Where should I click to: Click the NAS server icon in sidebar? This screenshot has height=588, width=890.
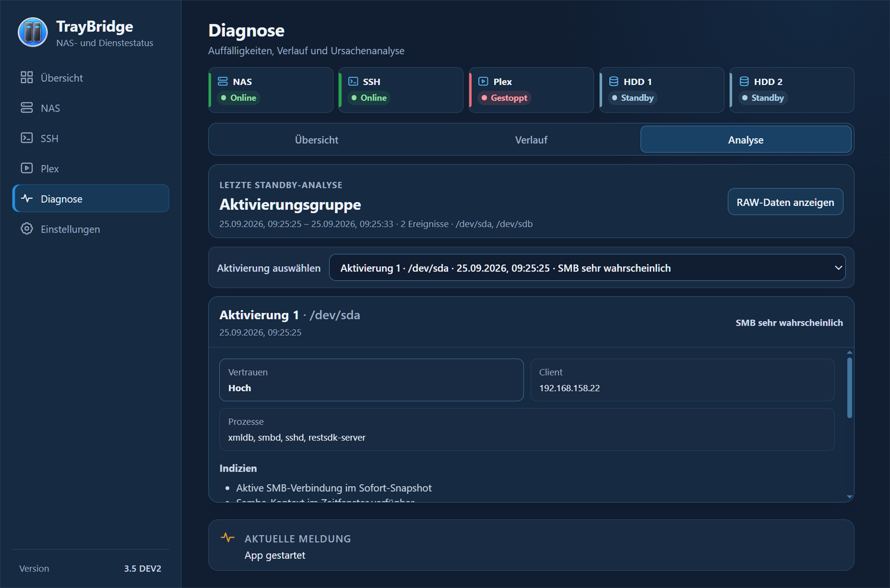click(27, 108)
